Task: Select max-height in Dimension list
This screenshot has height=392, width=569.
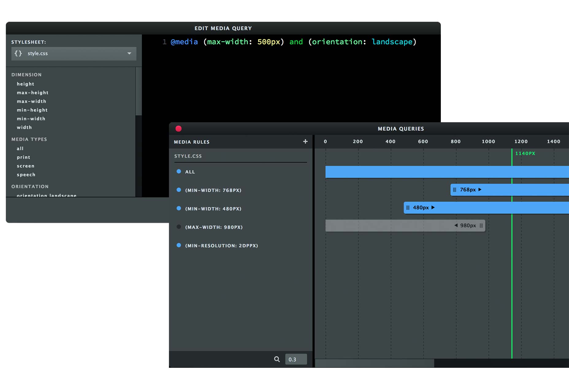Action: tap(32, 92)
